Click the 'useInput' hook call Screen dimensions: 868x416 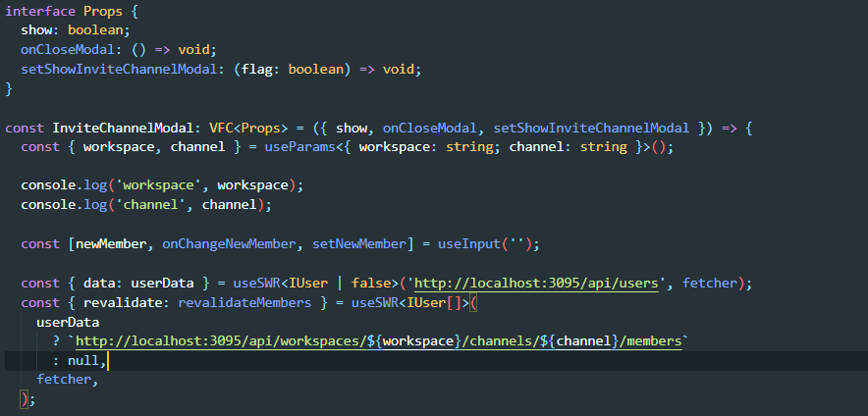pos(469,244)
